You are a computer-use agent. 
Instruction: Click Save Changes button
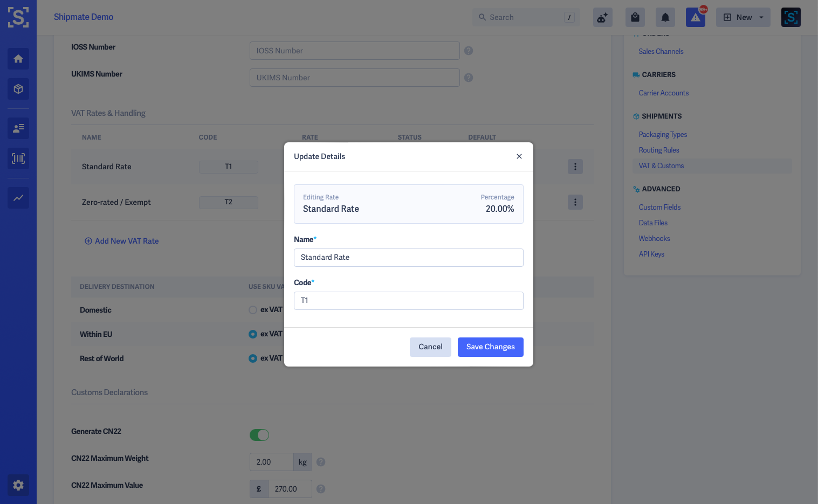pos(491,347)
